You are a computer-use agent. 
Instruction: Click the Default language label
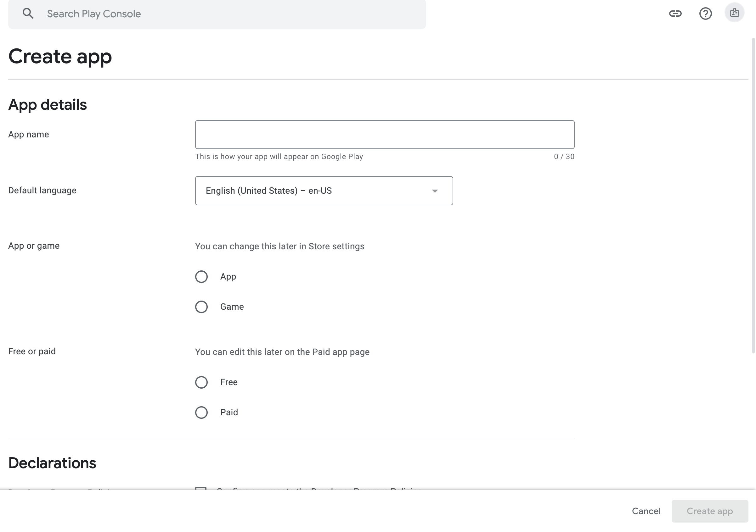pos(42,191)
